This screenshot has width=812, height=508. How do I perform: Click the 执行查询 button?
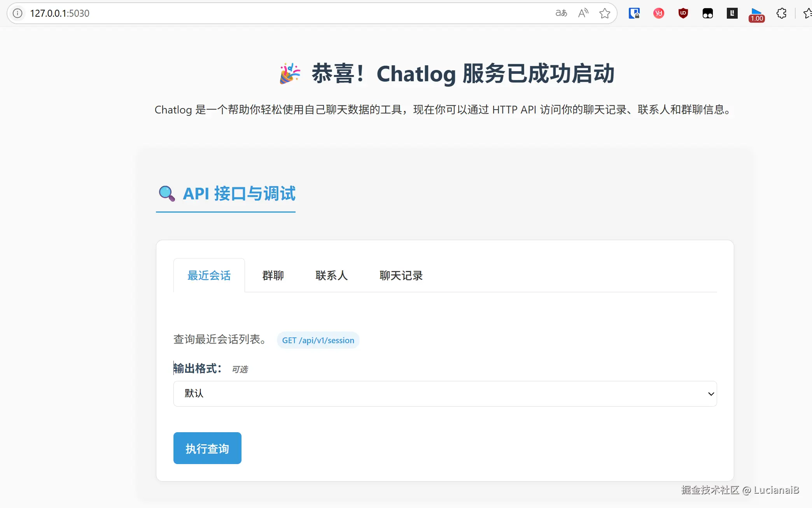click(x=207, y=448)
